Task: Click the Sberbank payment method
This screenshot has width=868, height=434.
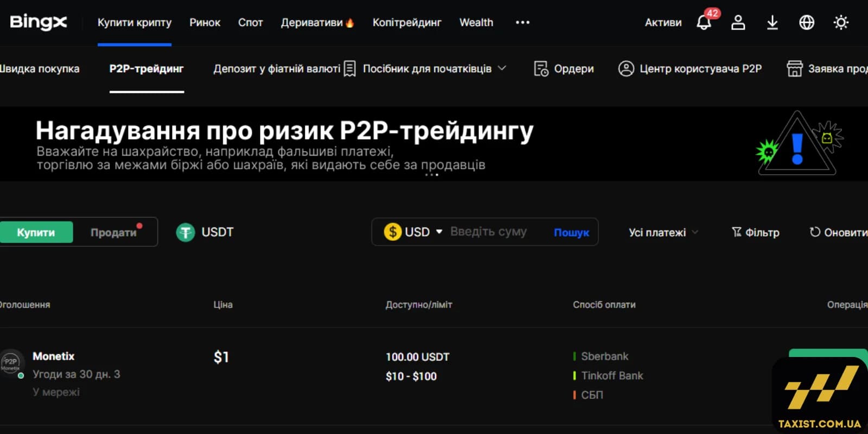Action: 604,356
